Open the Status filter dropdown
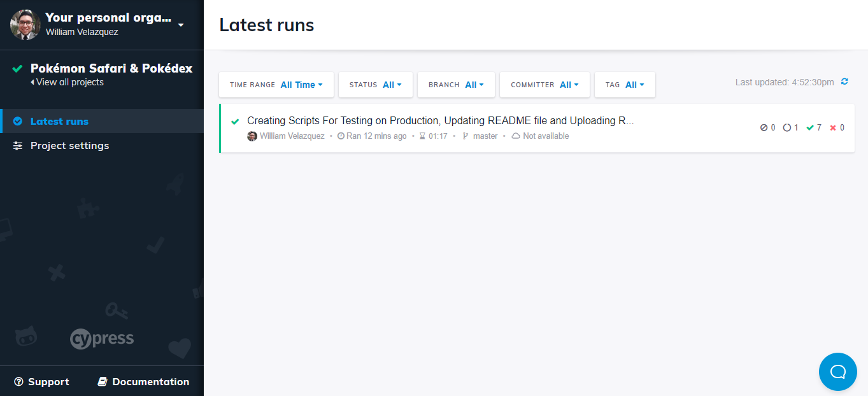 [x=376, y=85]
